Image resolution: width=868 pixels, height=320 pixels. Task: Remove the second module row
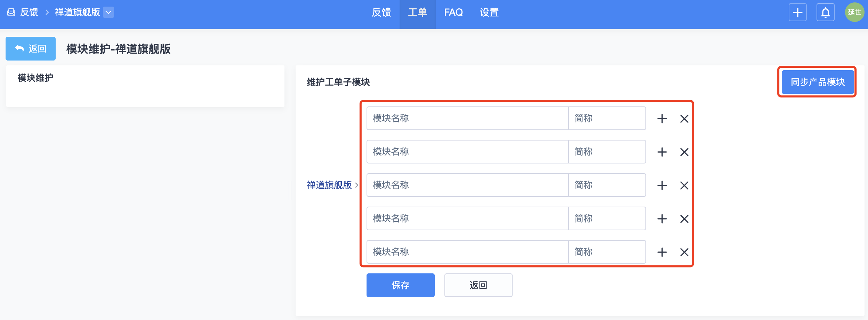(684, 152)
